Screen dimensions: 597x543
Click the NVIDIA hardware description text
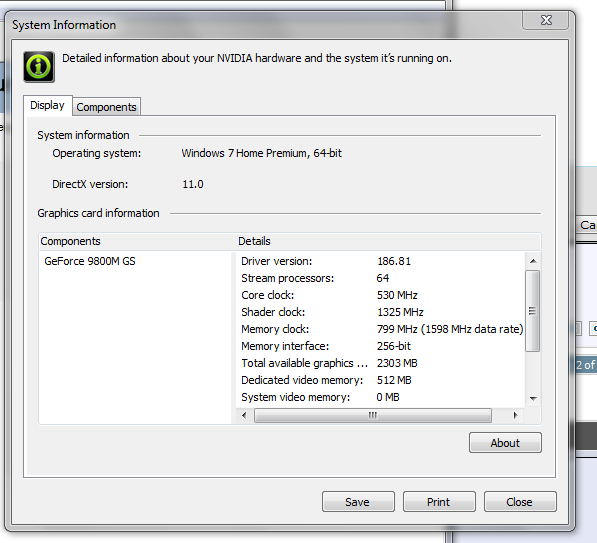(257, 58)
